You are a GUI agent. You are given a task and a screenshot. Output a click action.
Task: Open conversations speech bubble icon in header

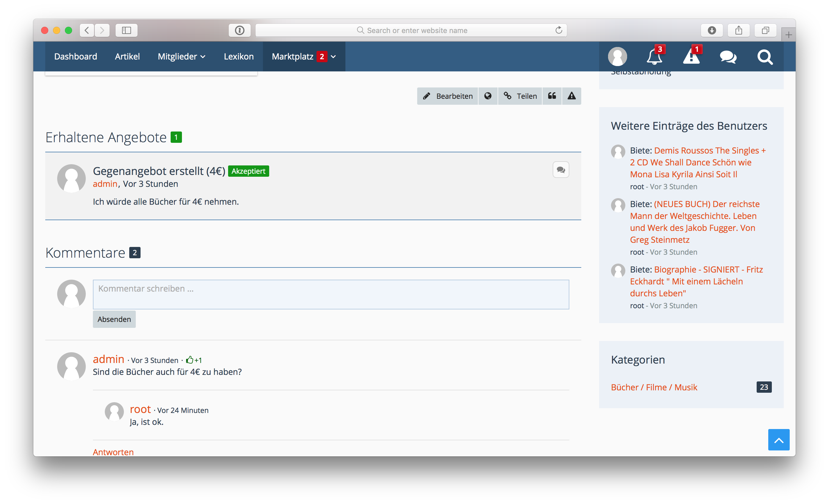click(728, 57)
